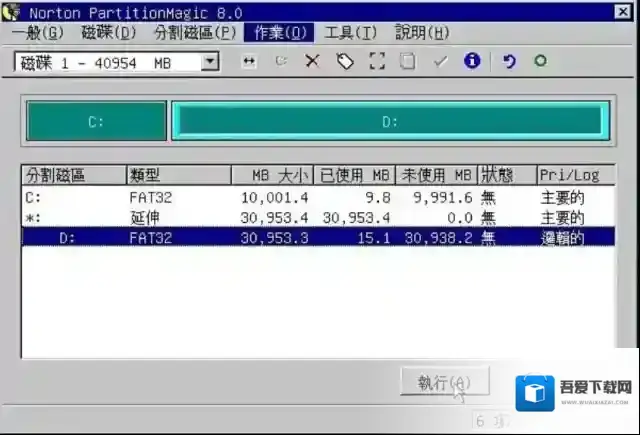The width and height of the screenshot is (640, 435).
Task: Click the 9,991.6 unused value
Action: click(442, 198)
